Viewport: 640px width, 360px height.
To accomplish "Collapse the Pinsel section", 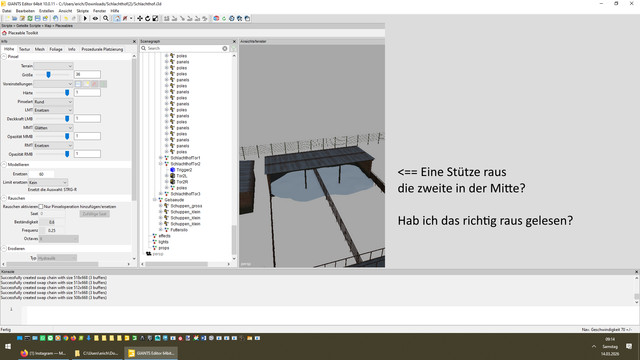I will coord(4,57).
